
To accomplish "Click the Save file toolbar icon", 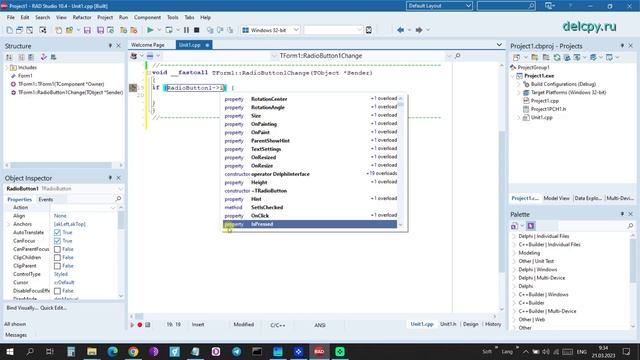I will click(x=87, y=30).
